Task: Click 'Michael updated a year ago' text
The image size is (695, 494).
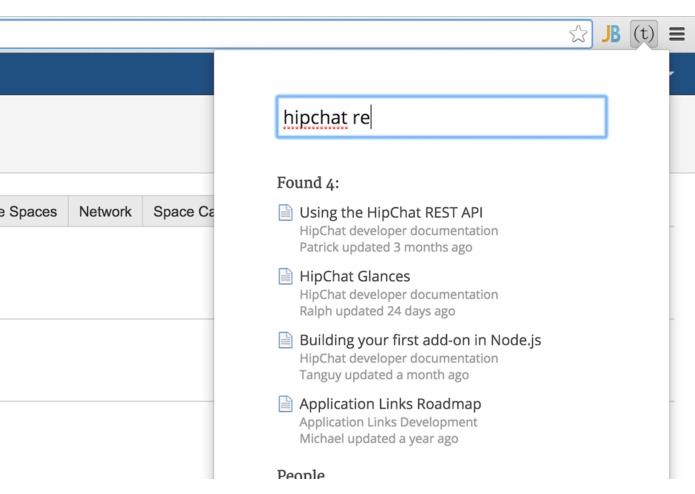Action: [379, 439]
